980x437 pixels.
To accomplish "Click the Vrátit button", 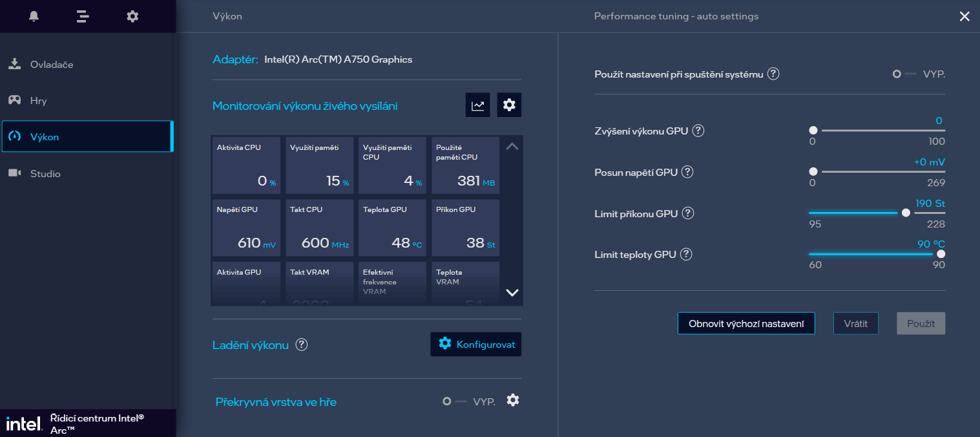I will [856, 324].
